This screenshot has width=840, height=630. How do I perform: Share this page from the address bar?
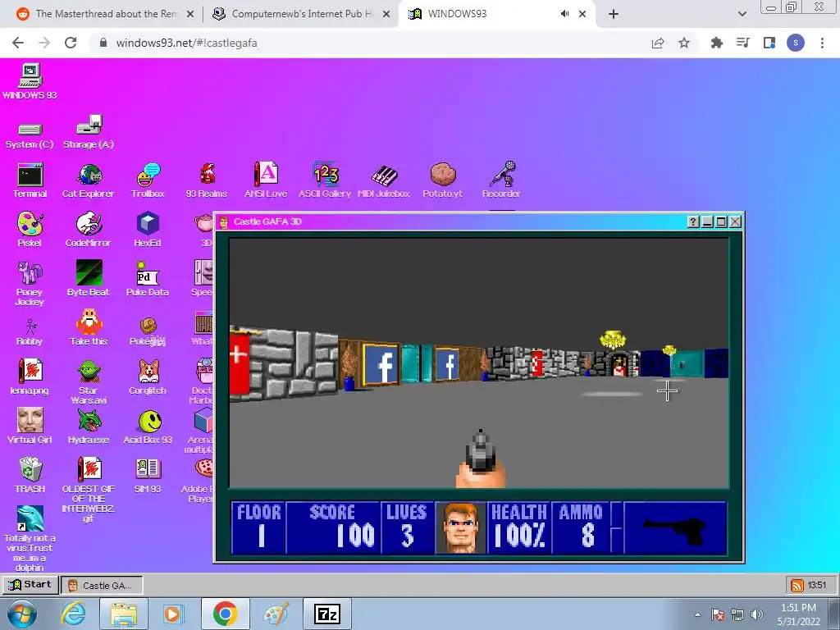click(x=658, y=43)
